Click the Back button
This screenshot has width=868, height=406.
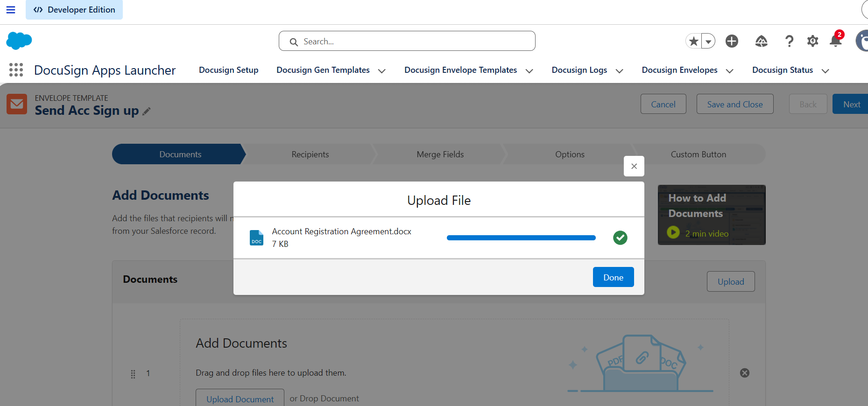(x=808, y=104)
